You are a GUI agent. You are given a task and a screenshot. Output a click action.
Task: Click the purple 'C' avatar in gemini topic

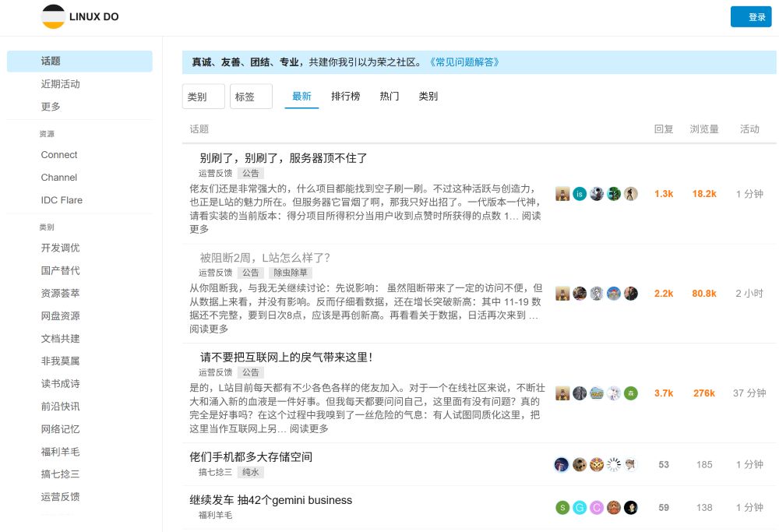[597, 508]
